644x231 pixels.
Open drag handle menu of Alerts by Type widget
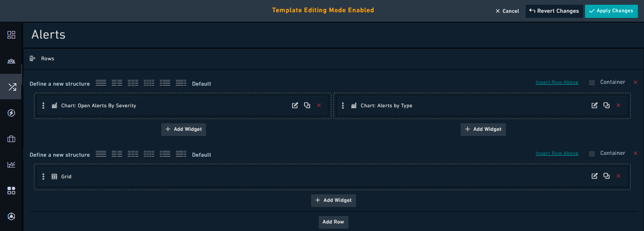pos(343,106)
